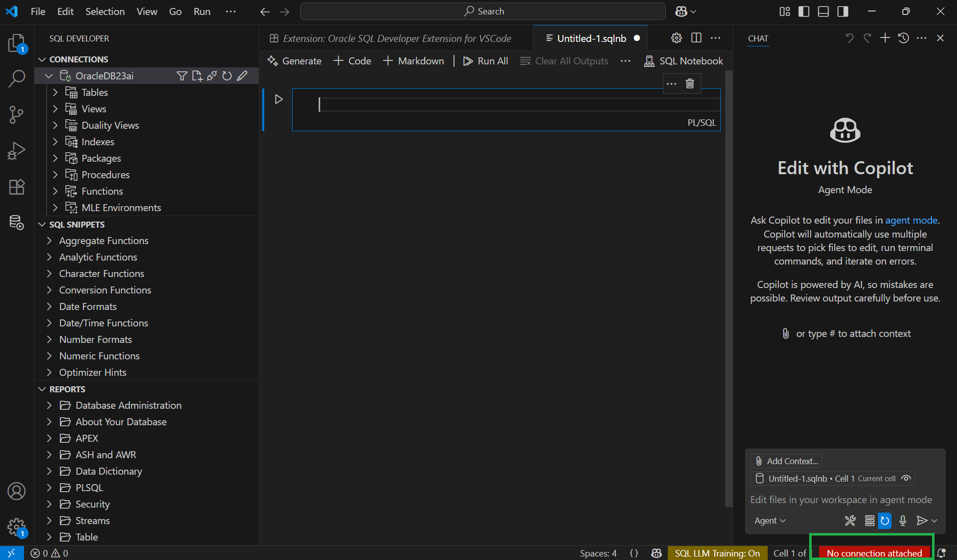
Task: Open the Selection menu
Action: 105,11
